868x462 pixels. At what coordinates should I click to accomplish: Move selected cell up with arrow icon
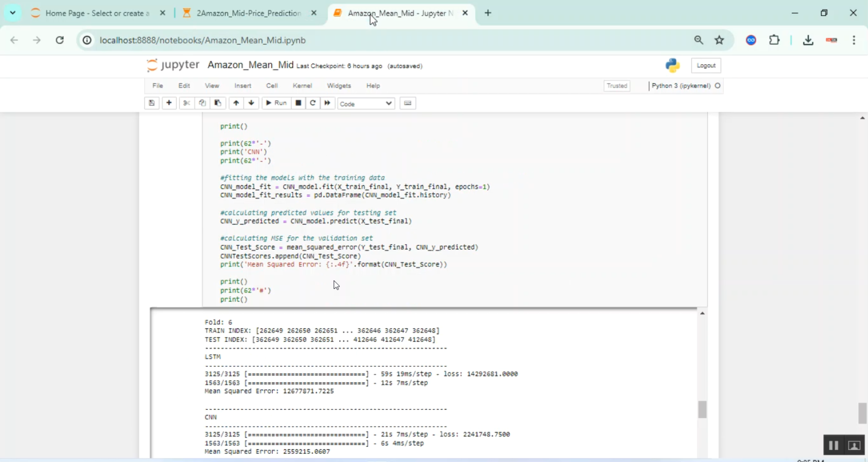pos(236,103)
